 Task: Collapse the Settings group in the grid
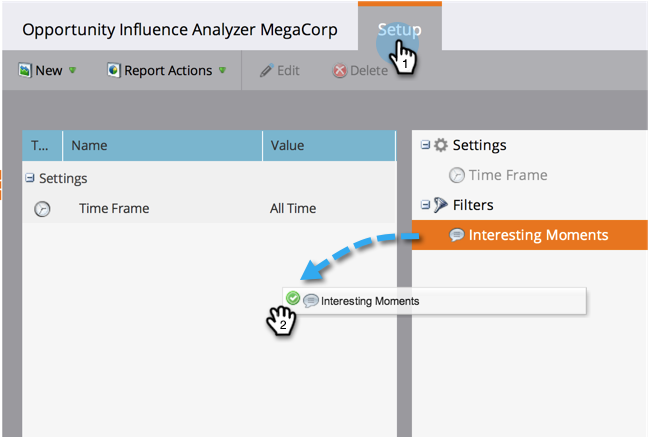30,179
